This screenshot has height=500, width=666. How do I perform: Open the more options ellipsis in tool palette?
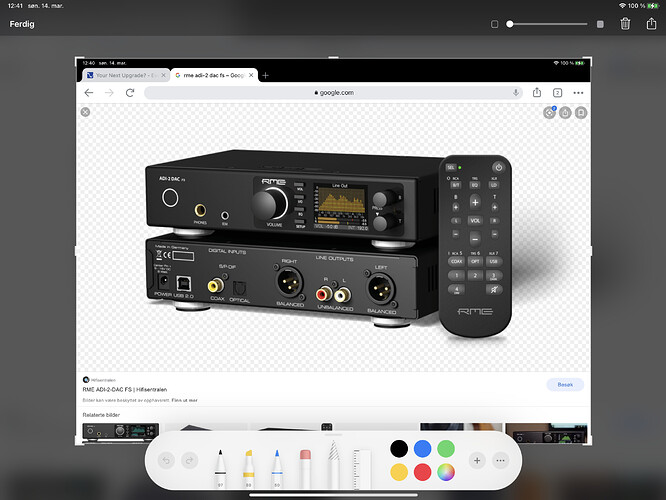click(x=500, y=460)
